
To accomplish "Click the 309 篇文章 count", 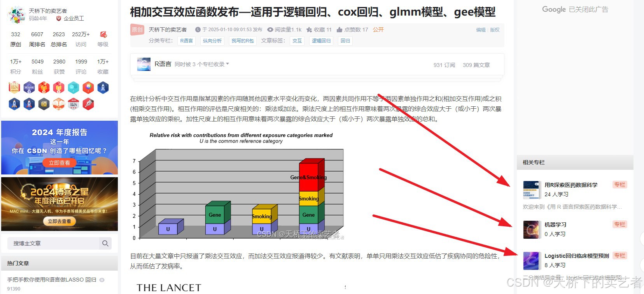I will point(476,65).
